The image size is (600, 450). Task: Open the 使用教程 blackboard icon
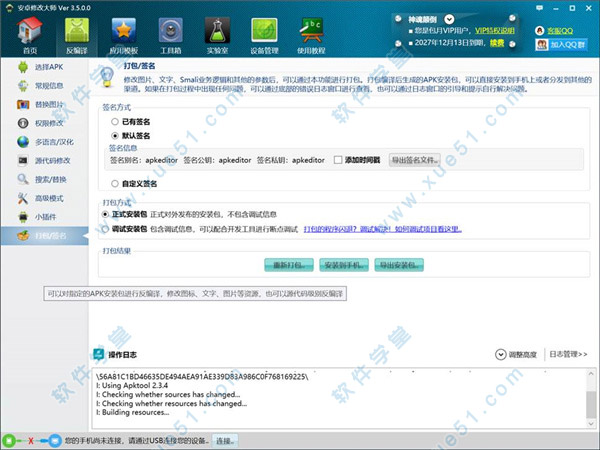(311, 35)
